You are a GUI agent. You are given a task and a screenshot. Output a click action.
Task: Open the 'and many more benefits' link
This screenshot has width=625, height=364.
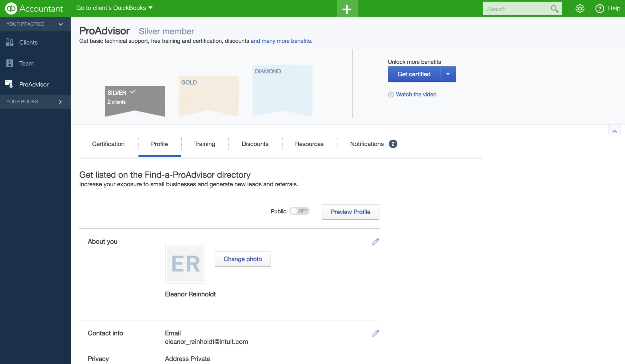281,41
